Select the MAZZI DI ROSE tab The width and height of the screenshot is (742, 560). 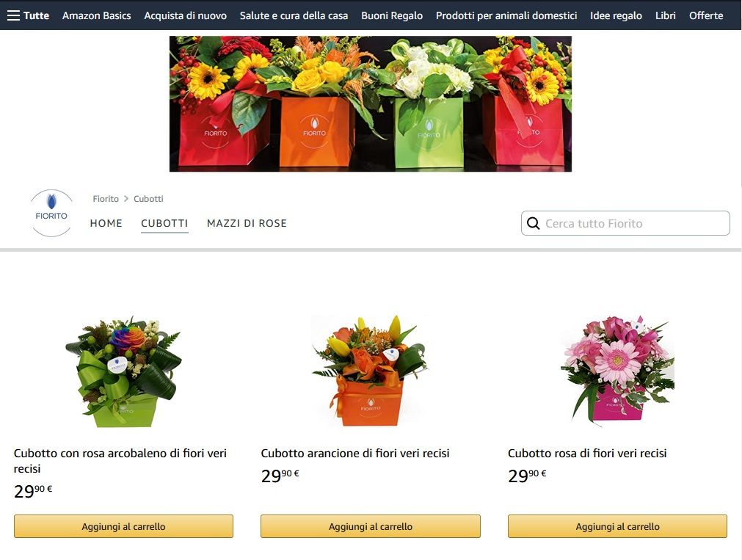click(247, 223)
